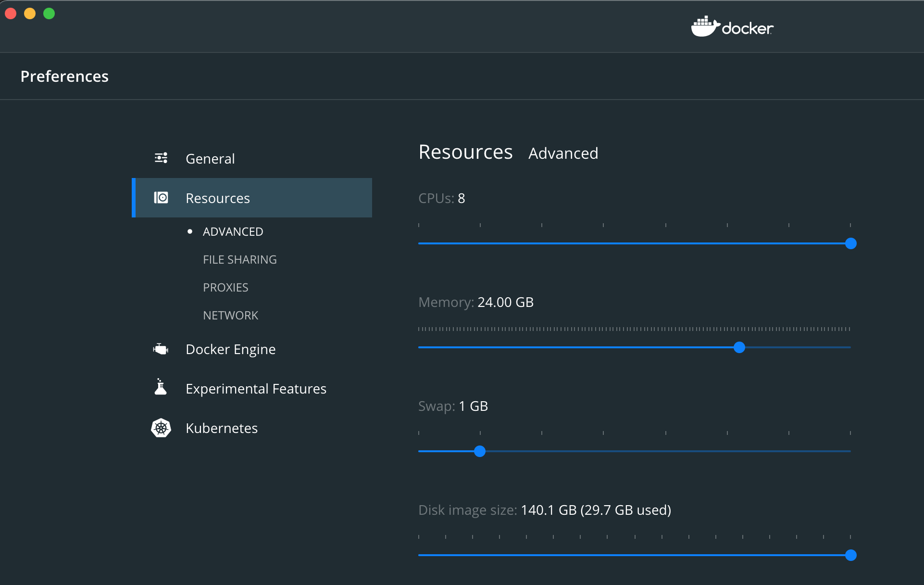Select the General preferences icon

coord(160,158)
